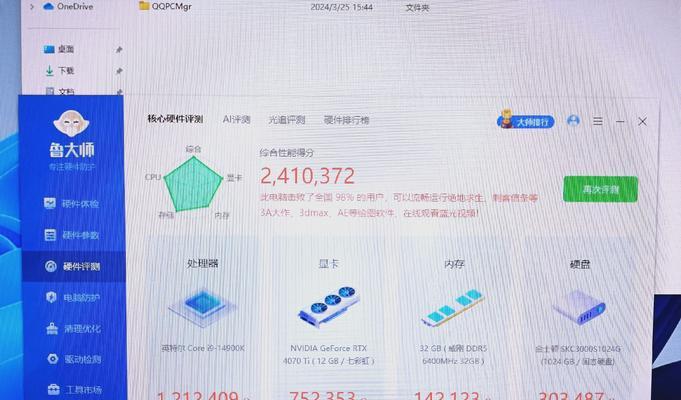Click the green 再次评测 button
Screen dimensions: 681x400
(x=601, y=189)
